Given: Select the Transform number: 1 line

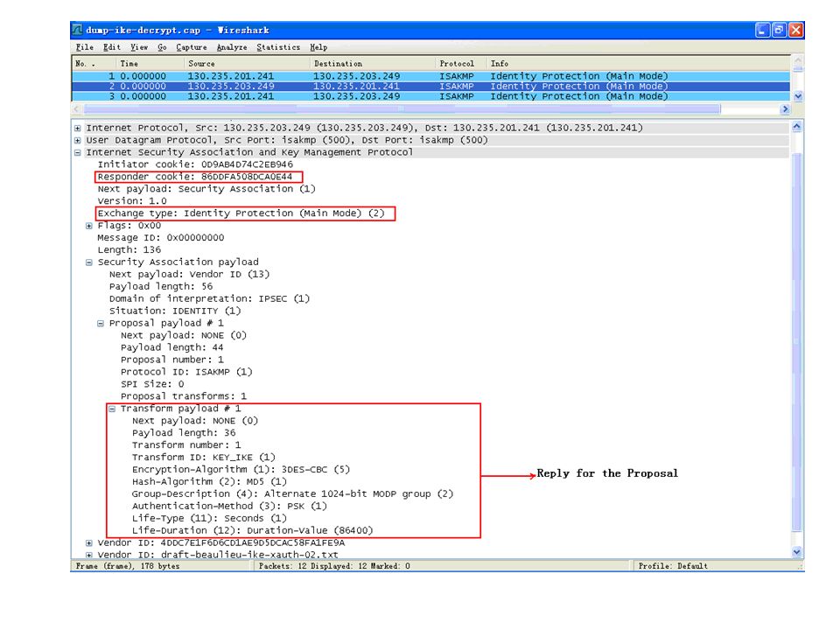Looking at the screenshot, I should [x=186, y=445].
